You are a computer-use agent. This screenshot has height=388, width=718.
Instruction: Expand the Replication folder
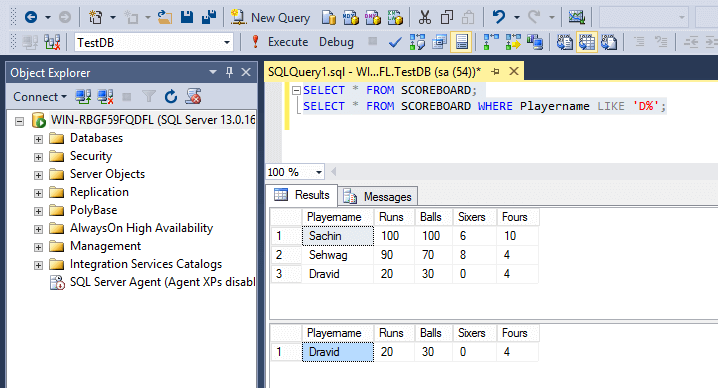tap(38, 193)
